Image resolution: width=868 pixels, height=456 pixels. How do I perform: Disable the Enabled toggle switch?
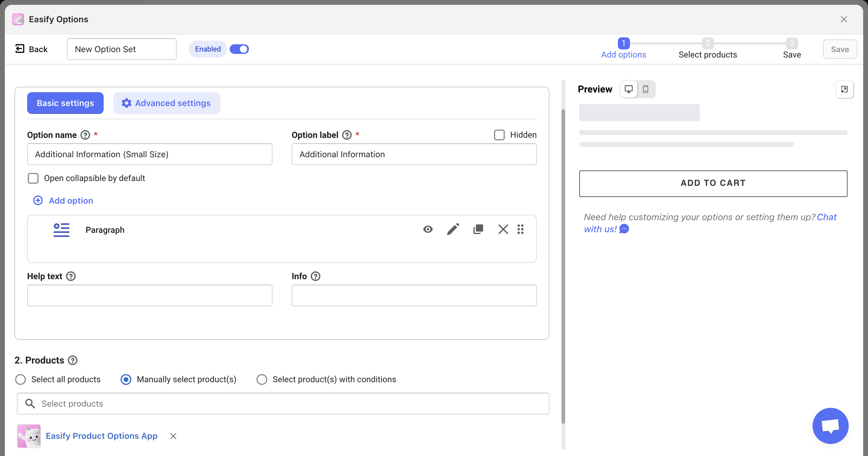point(239,49)
